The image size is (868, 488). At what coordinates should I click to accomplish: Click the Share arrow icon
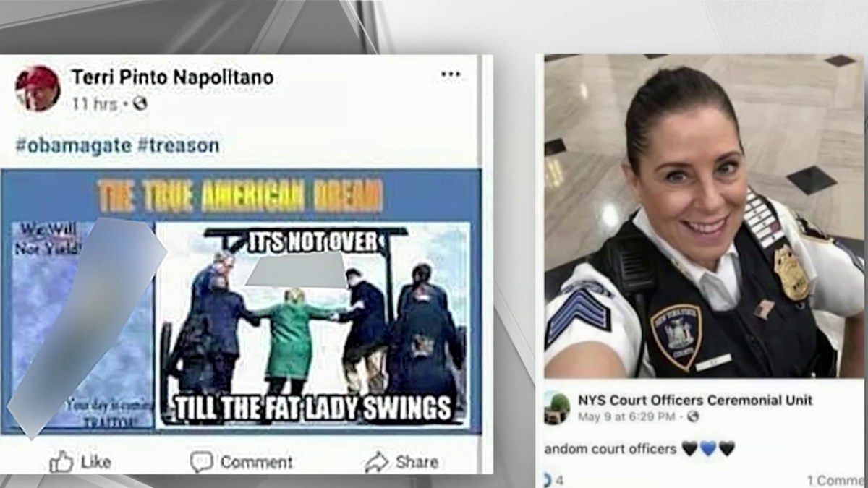(376, 461)
